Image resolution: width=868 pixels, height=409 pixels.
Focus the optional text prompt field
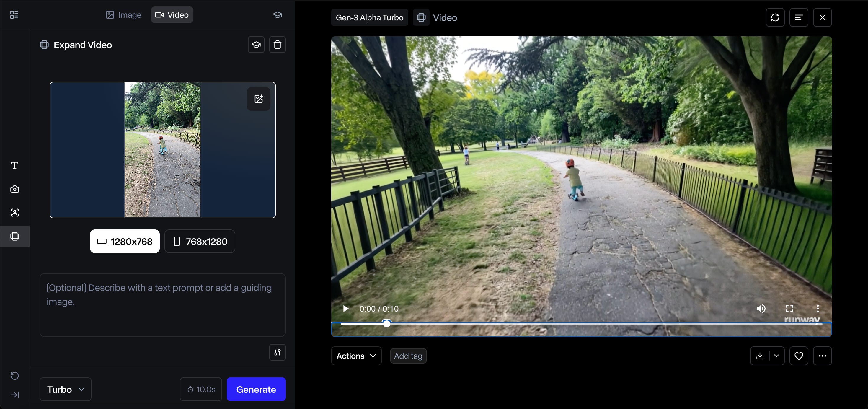pos(162,305)
